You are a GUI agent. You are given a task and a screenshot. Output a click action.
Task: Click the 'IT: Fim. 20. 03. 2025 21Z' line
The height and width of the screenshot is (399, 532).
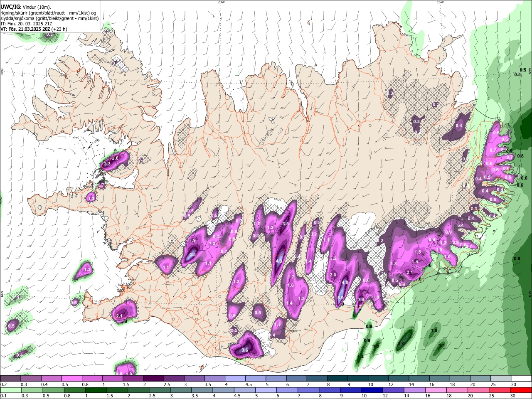tap(26, 24)
